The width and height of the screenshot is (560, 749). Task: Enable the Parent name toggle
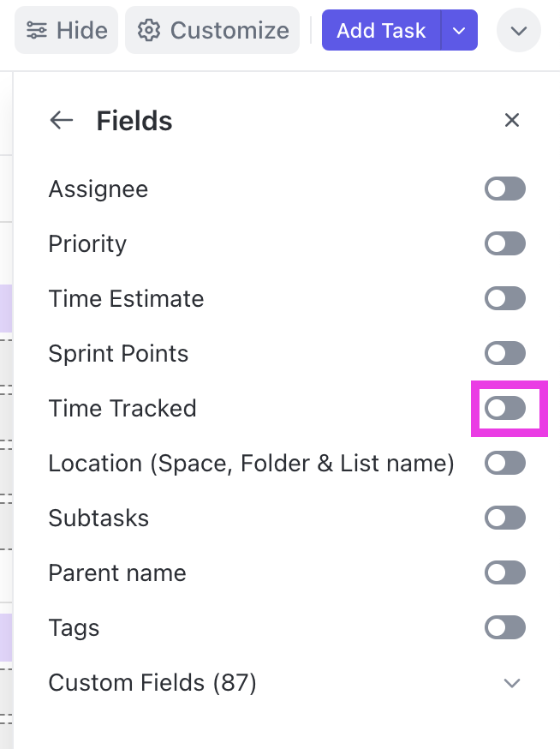(504, 573)
